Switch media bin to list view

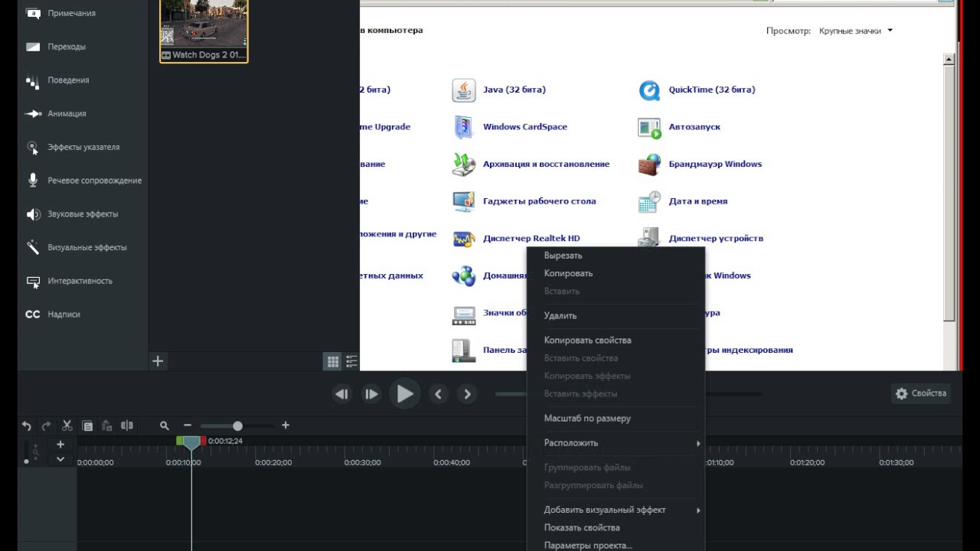[x=351, y=362]
